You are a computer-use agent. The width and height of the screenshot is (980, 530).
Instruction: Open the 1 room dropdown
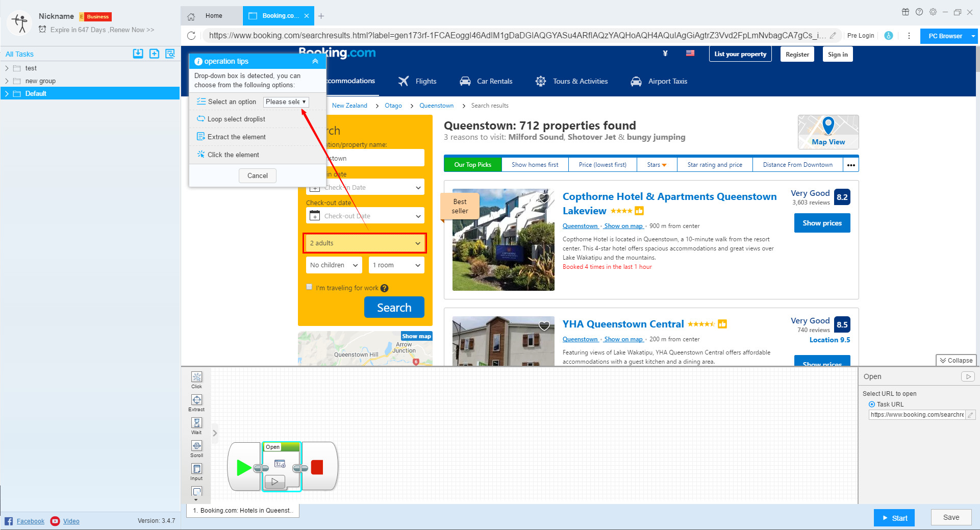click(396, 265)
